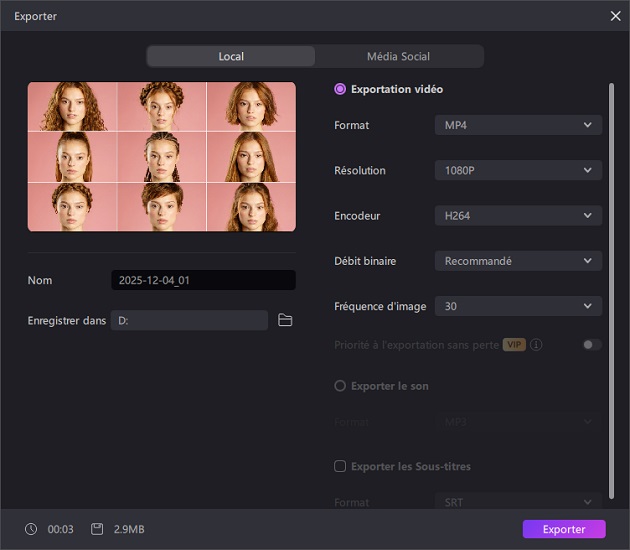Close the Exporter dialog
Image resolution: width=630 pixels, height=550 pixels.
coord(615,16)
